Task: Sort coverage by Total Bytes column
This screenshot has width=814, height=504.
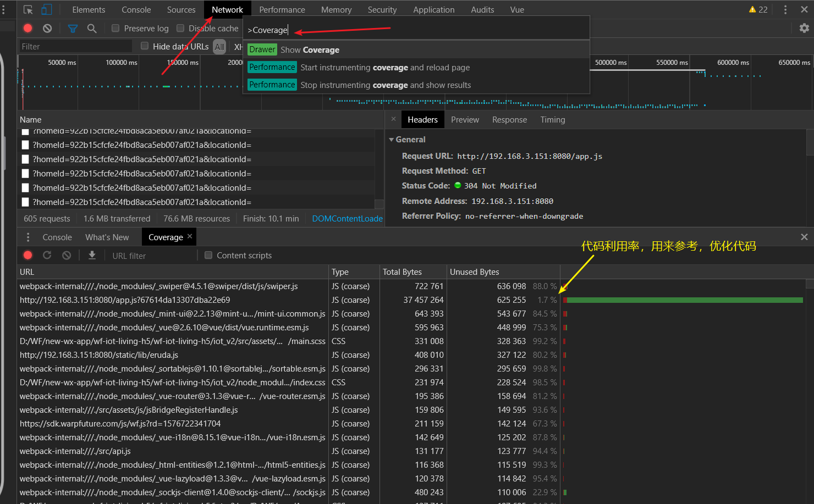Action: tap(413, 272)
